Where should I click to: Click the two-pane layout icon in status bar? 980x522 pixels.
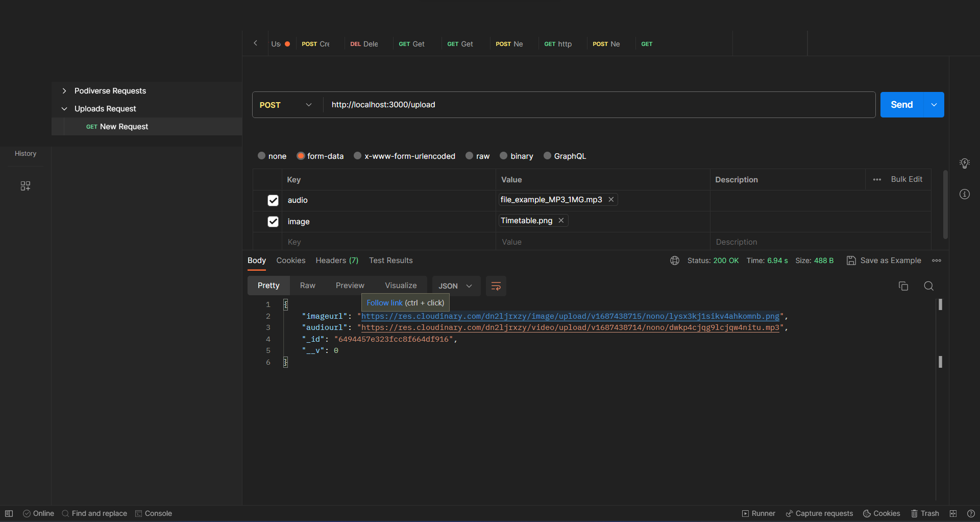[953, 513]
